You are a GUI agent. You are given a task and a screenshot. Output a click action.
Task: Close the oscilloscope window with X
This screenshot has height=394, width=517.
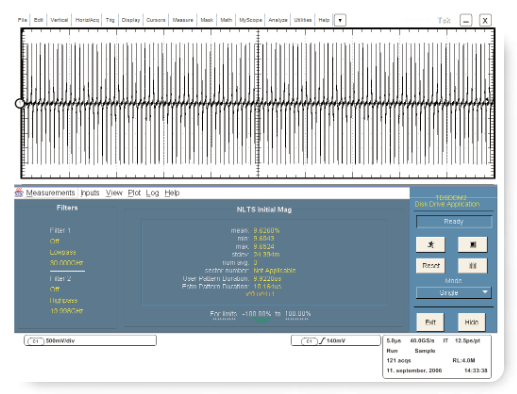(x=485, y=20)
